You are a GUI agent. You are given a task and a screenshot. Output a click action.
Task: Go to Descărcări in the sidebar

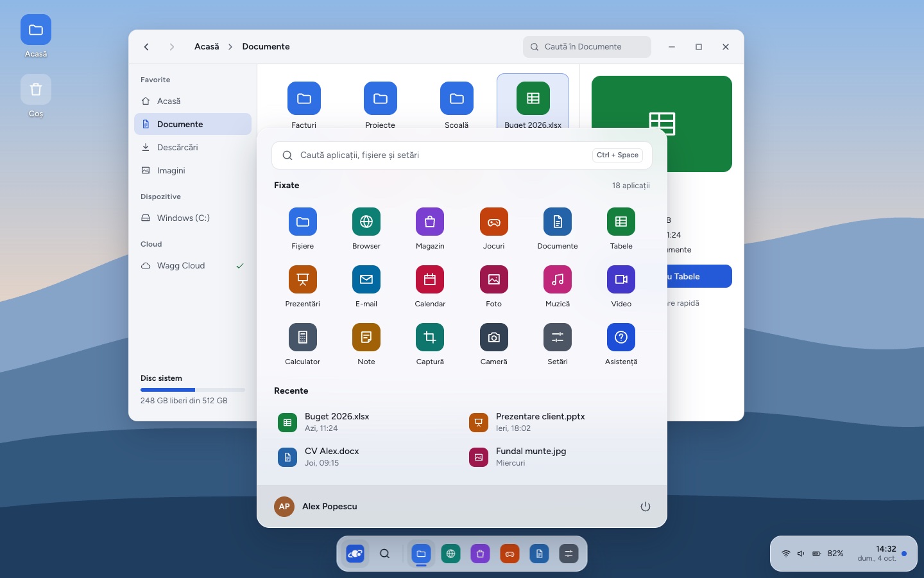[193, 148]
